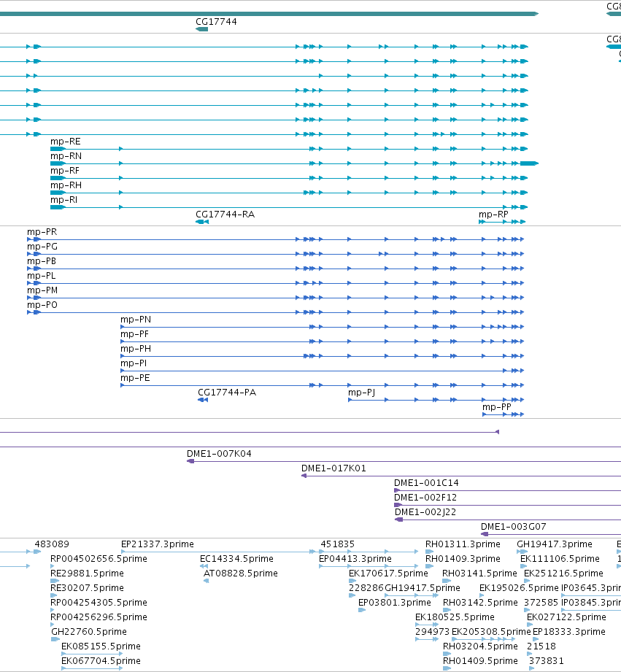Viewport: 621px width, 672px height.
Task: Click the mp-RN transcript label
Action: 66,156
